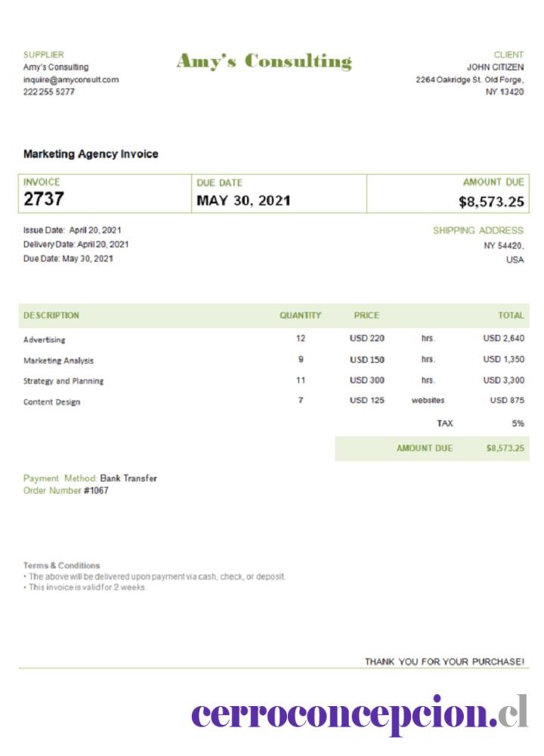Viewport: 544px width, 756px height.
Task: Select the Advertising line item
Action: [x=274, y=339]
